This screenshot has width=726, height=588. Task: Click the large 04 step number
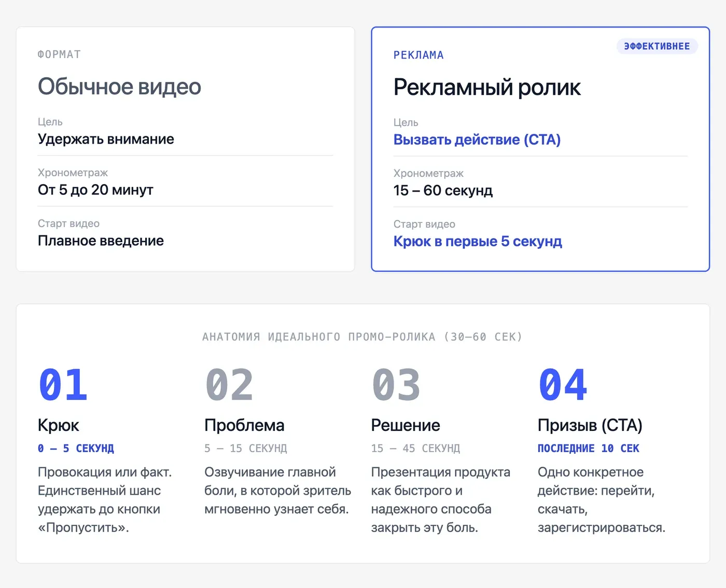[563, 385]
